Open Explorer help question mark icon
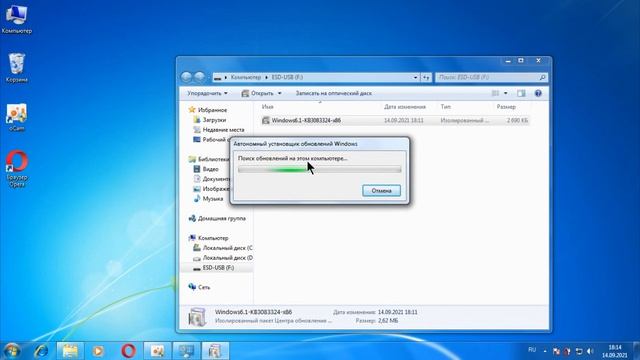The width and height of the screenshot is (640, 360). 538,93
